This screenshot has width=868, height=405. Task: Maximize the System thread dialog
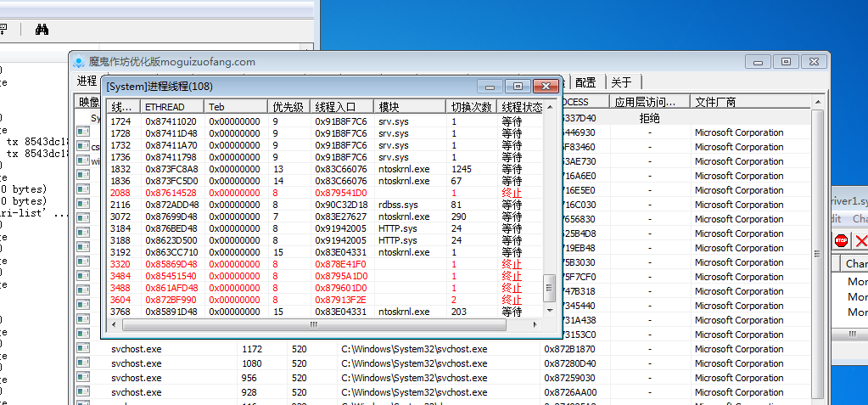click(x=518, y=87)
